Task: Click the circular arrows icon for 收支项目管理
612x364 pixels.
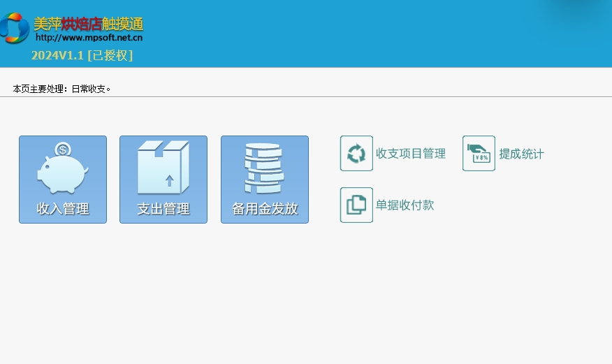Action: pos(356,154)
